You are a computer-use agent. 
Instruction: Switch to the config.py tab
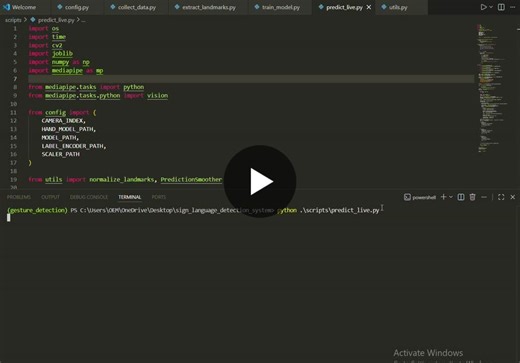[73, 7]
